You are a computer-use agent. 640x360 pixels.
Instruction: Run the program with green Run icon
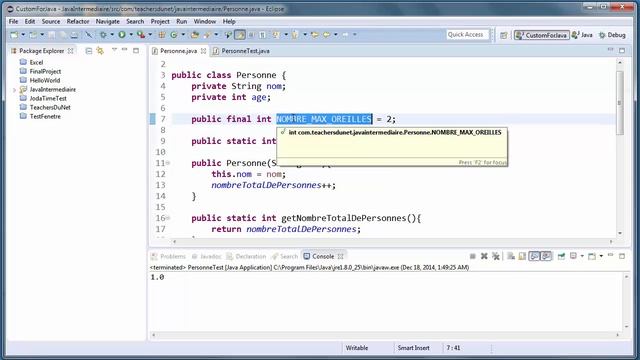[x=122, y=35]
